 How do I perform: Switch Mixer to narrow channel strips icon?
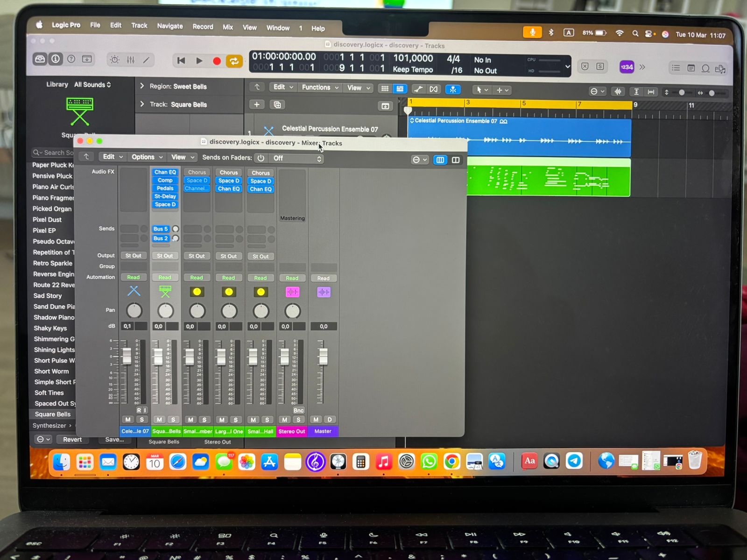(x=440, y=160)
